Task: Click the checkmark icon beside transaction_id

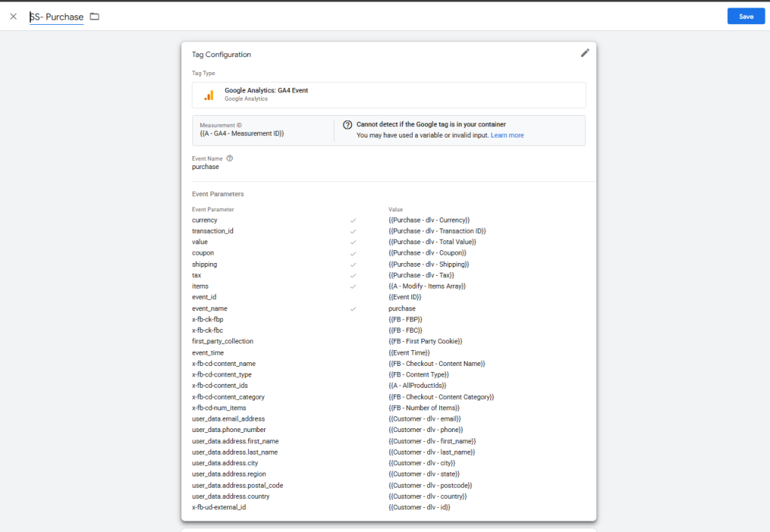Action: click(x=353, y=231)
